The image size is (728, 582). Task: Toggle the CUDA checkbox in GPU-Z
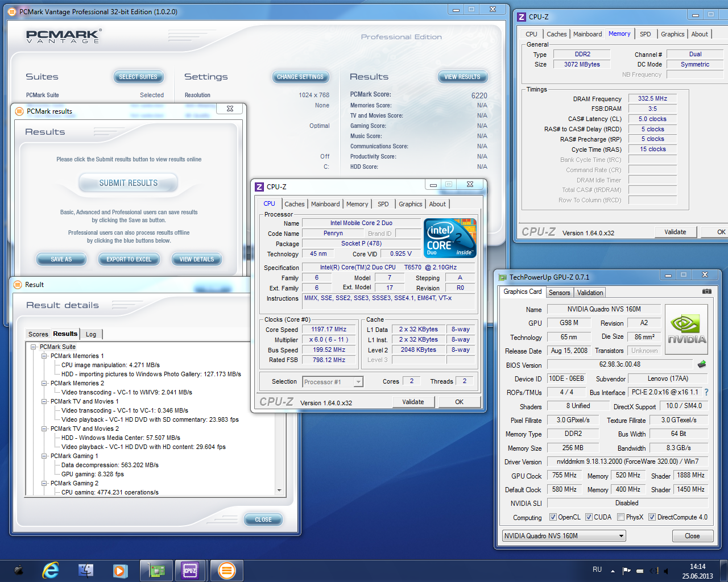(x=589, y=517)
